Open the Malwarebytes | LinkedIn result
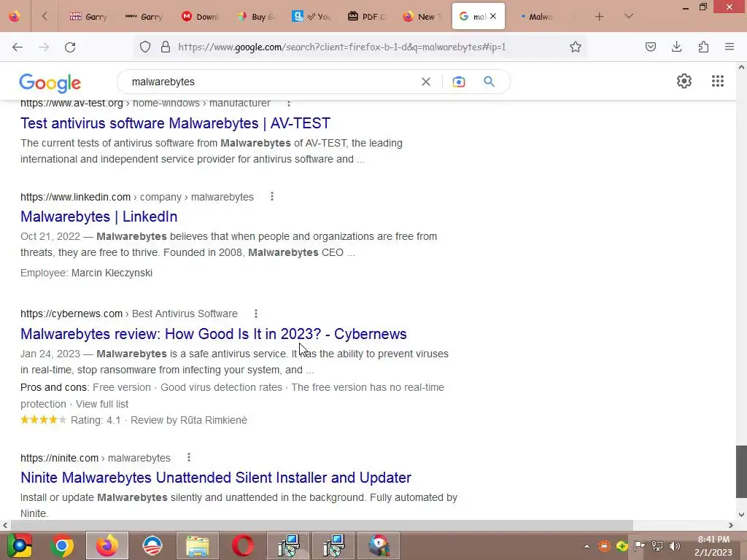This screenshot has height=560, width=747. tap(99, 217)
